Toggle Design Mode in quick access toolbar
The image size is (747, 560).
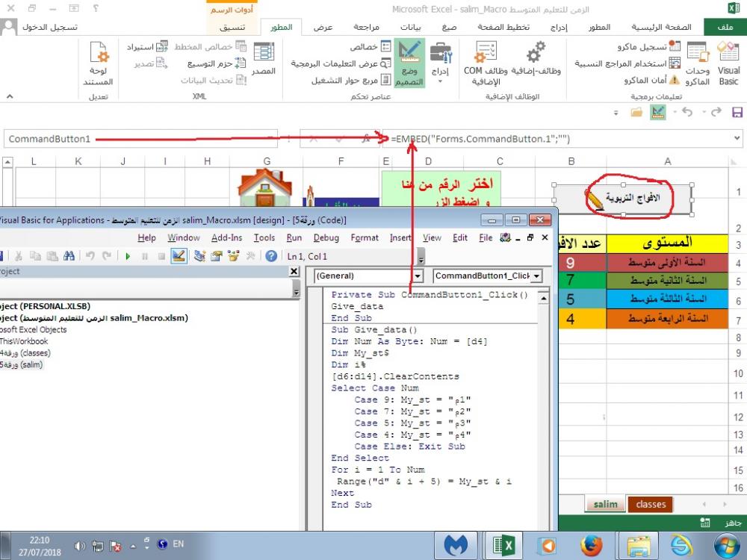[x=658, y=113]
